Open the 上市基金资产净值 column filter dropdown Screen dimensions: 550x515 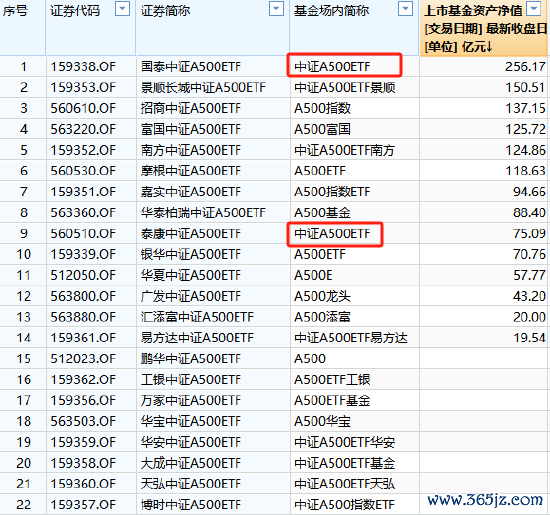(x=534, y=9)
